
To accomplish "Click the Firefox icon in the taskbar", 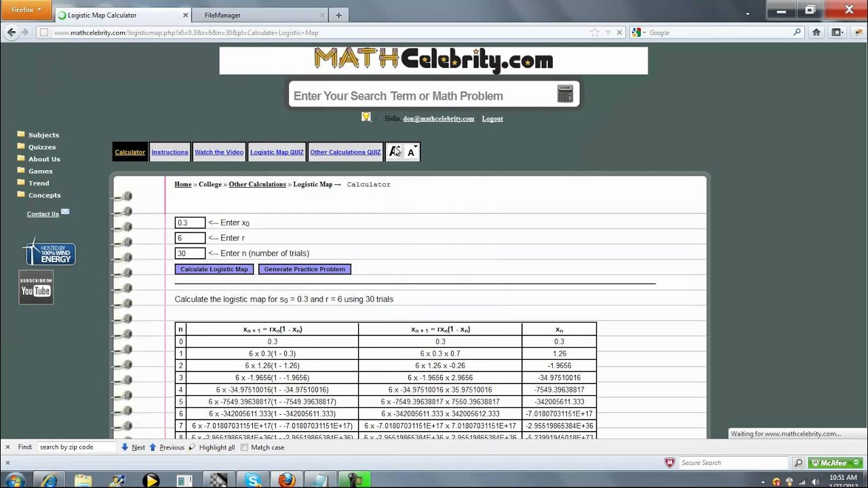I will click(x=287, y=481).
